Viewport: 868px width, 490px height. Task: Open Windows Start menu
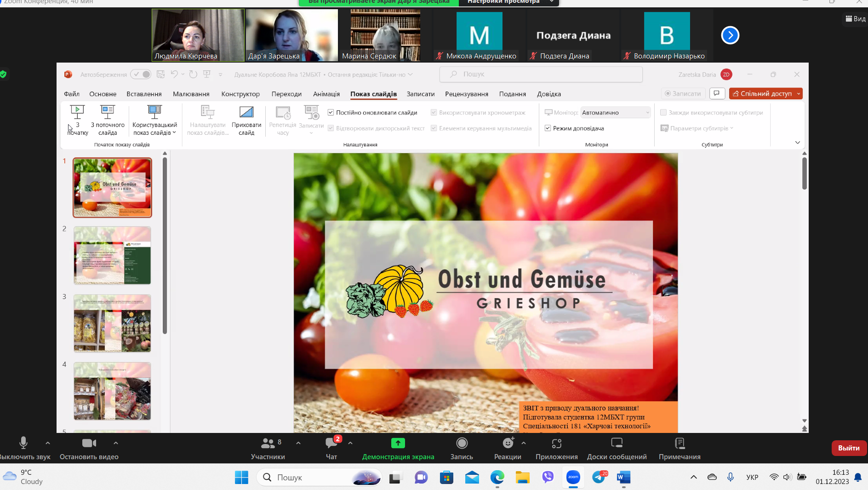click(x=241, y=478)
